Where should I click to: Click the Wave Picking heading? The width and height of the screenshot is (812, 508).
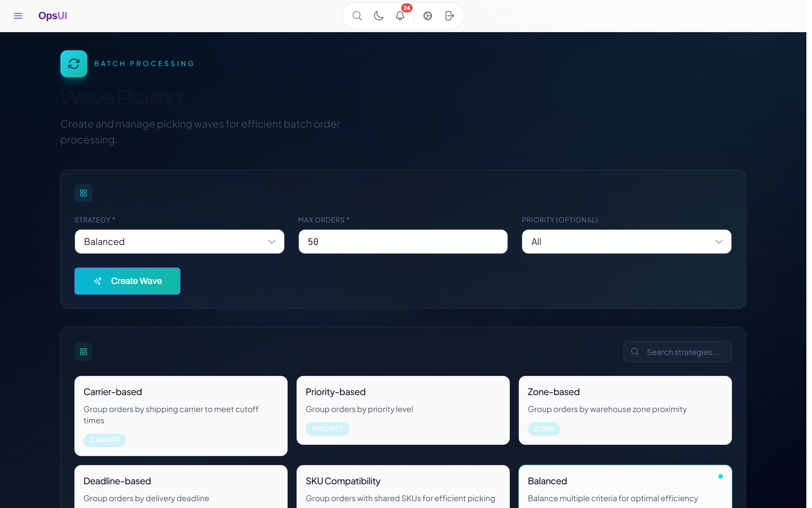point(121,97)
